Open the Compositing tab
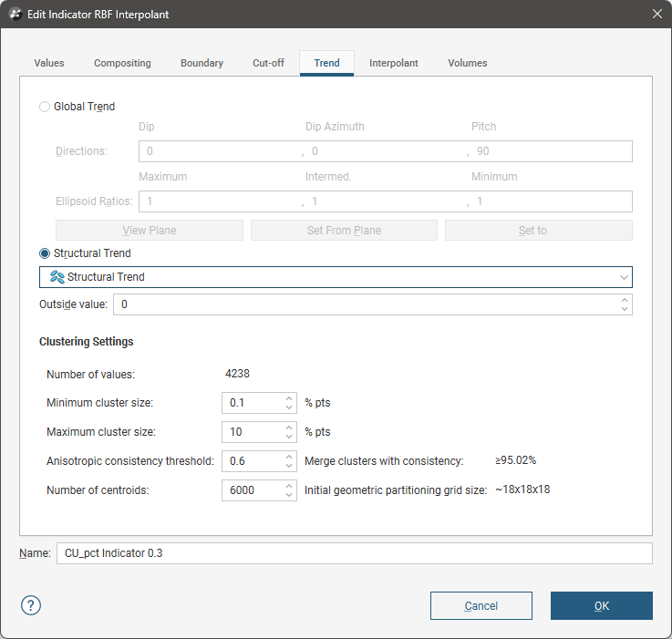 (x=122, y=64)
